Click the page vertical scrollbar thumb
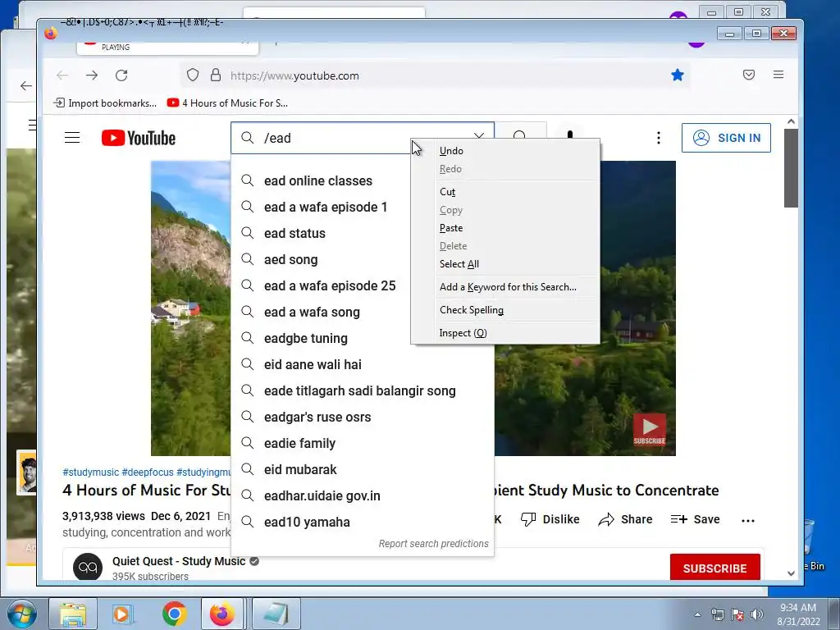840x630 pixels. tap(791, 167)
